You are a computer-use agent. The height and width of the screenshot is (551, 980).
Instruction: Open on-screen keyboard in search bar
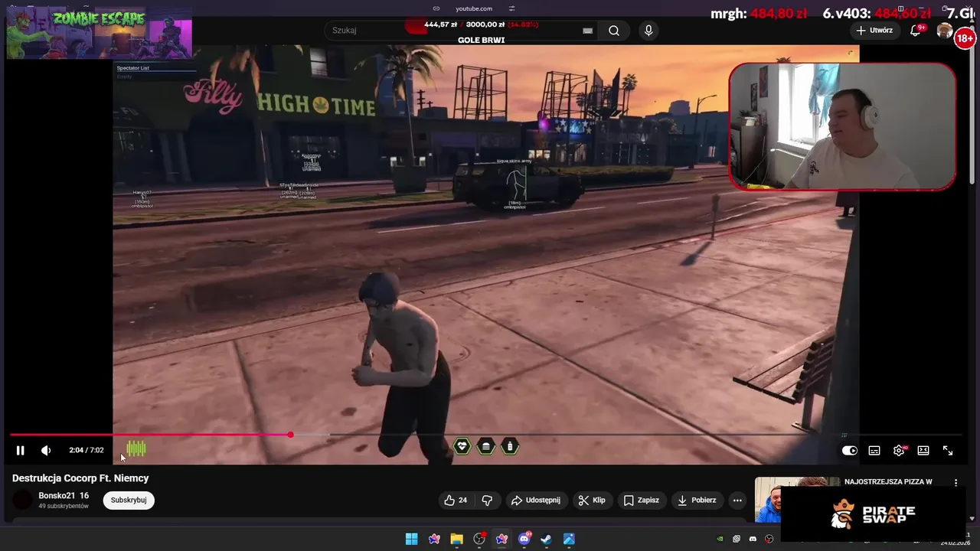[x=587, y=31]
